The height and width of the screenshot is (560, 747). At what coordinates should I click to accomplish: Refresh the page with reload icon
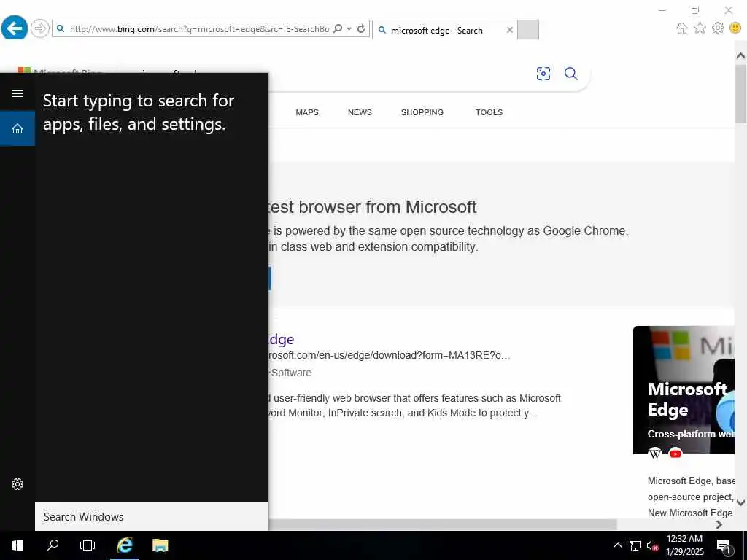[361, 29]
